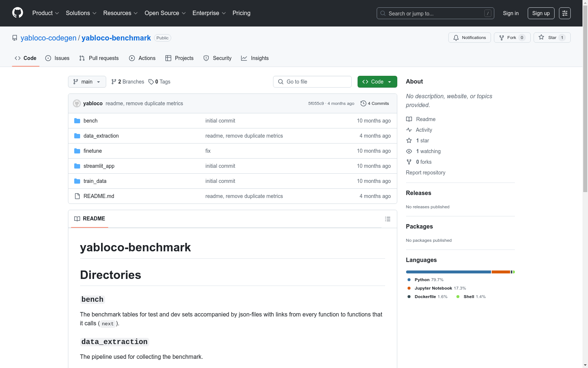Image resolution: width=588 pixels, height=368 pixels.
Task: Click the Python language bar segment
Action: pyautogui.click(x=448, y=272)
